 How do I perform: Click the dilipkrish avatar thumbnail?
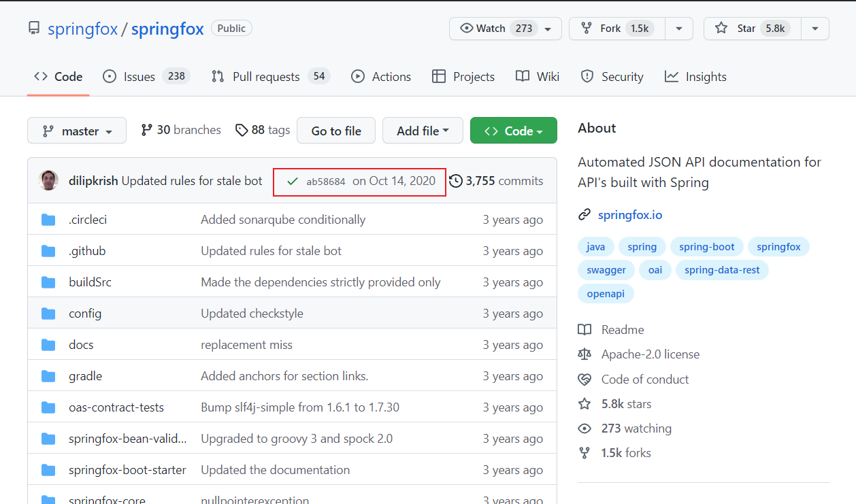[x=49, y=181]
